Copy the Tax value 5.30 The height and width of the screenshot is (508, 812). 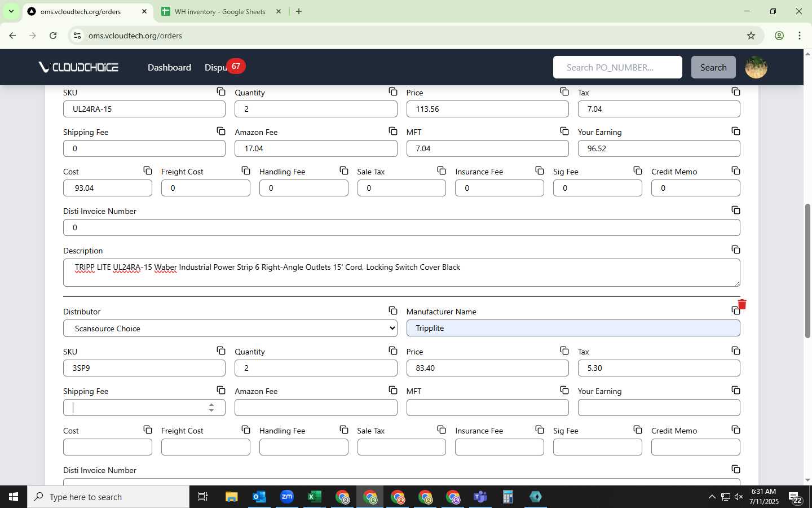click(736, 351)
